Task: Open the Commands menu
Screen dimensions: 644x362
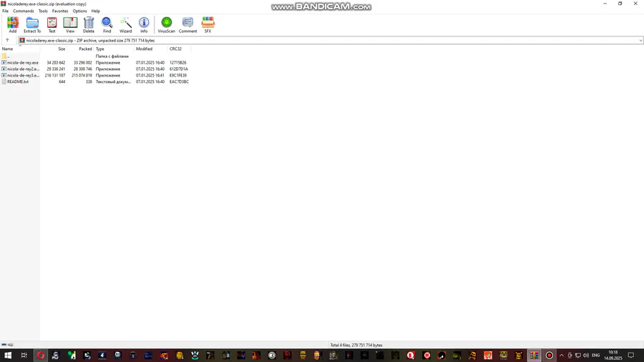Action: click(24, 11)
